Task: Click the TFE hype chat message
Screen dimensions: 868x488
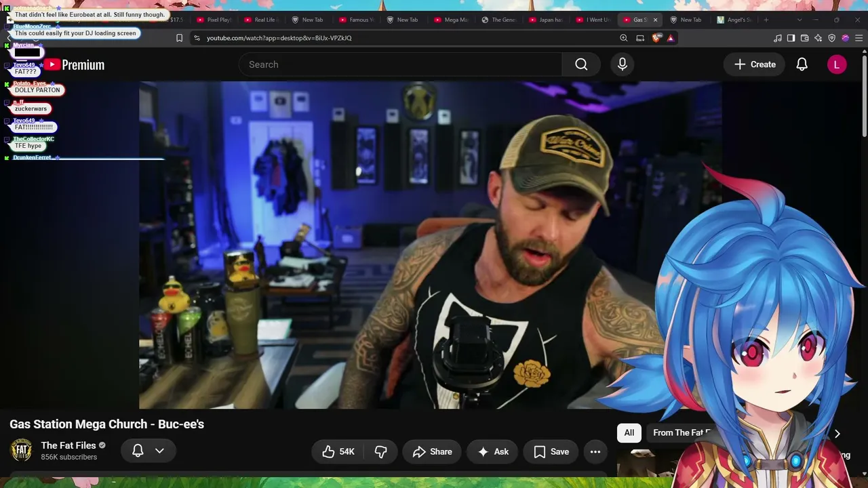Action: coord(28,146)
